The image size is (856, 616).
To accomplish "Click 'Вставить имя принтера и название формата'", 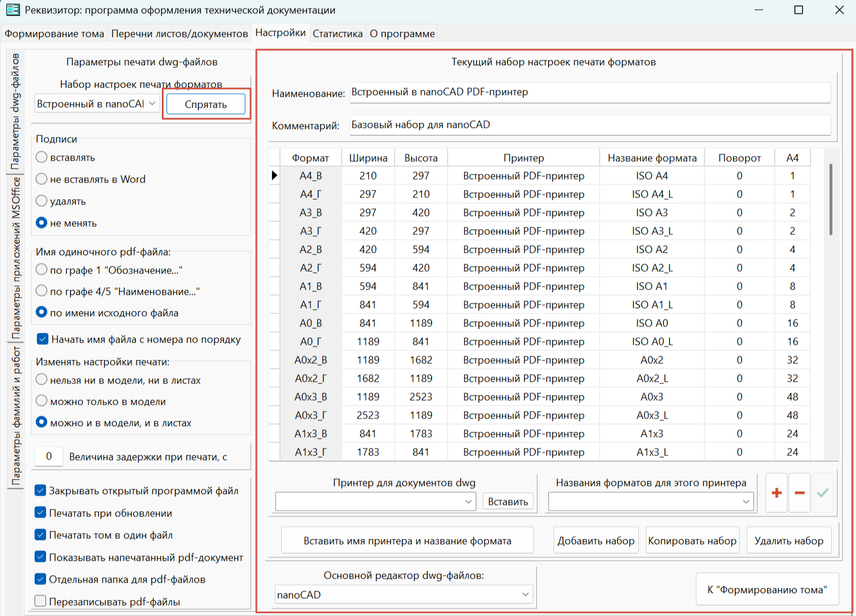I will point(407,541).
